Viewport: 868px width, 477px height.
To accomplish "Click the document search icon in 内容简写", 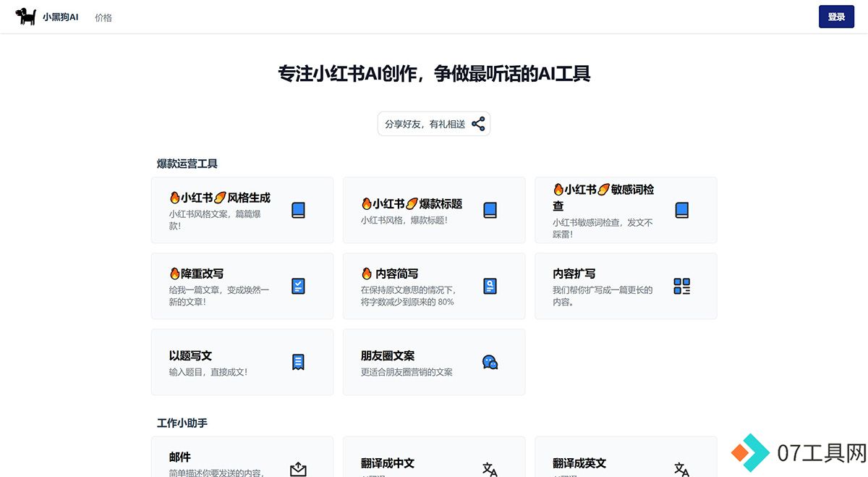I will 490,286.
